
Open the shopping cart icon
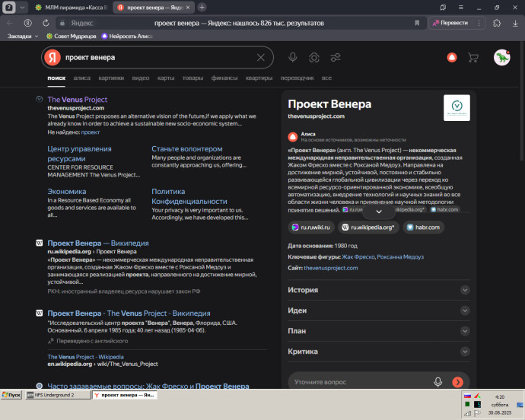473,58
